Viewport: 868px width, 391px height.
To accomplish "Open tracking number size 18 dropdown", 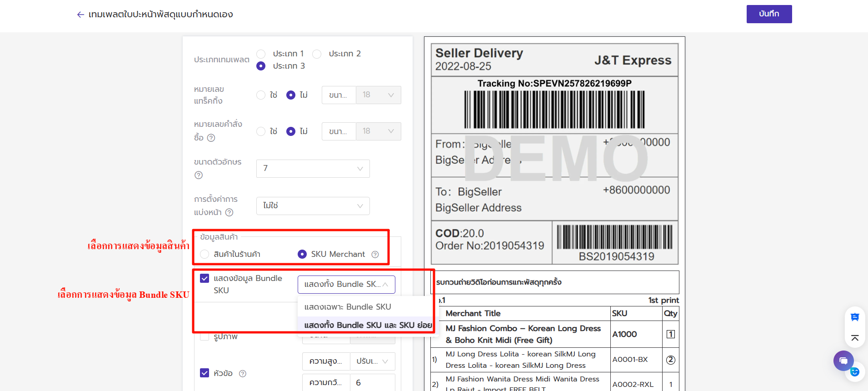I will click(378, 95).
